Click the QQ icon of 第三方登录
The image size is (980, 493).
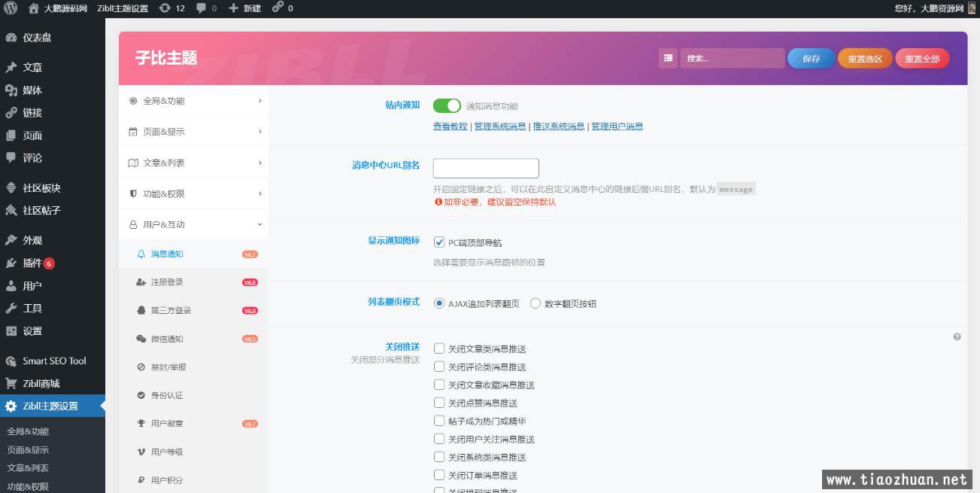[141, 310]
